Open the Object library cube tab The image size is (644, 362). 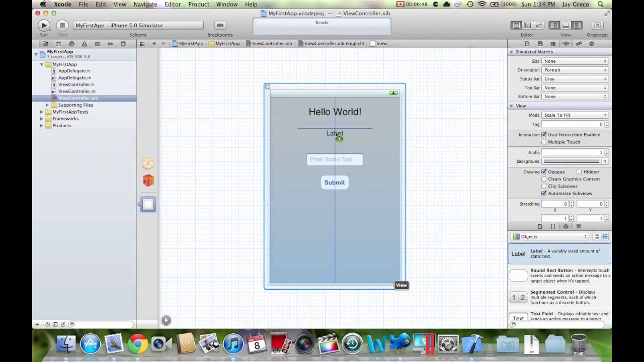[566, 227]
